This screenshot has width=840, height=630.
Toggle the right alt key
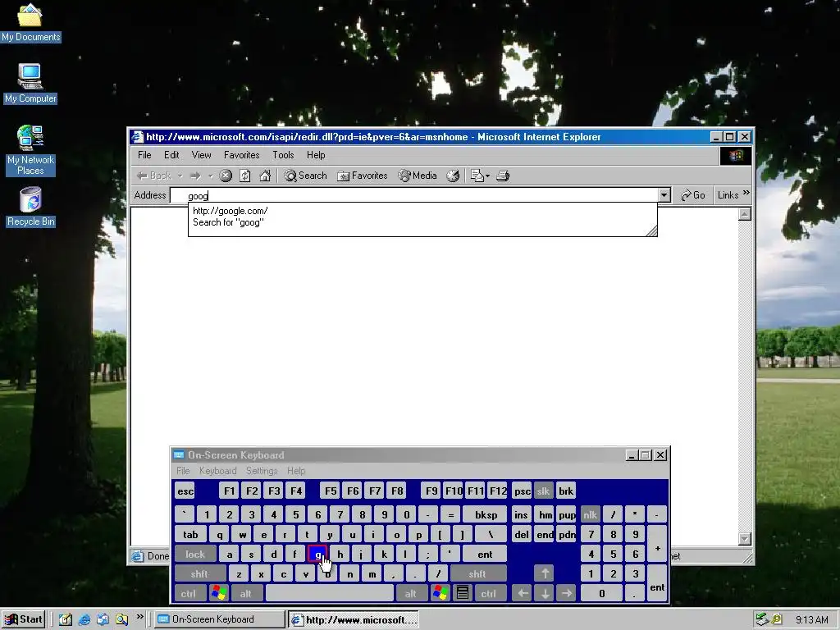[410, 594]
